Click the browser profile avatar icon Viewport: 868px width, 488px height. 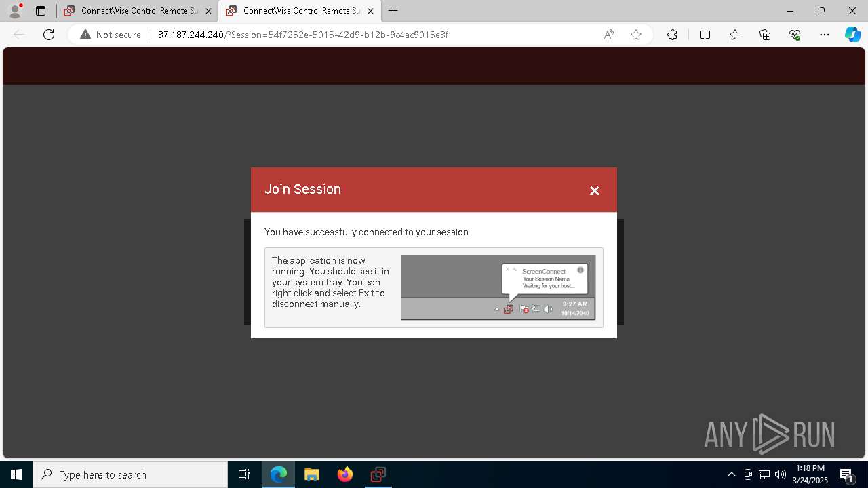[x=15, y=11]
